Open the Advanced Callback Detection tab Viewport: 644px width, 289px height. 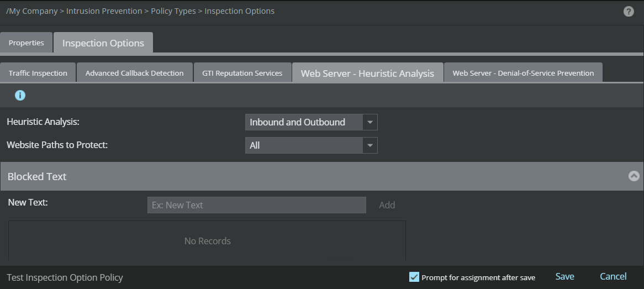pyautogui.click(x=135, y=73)
